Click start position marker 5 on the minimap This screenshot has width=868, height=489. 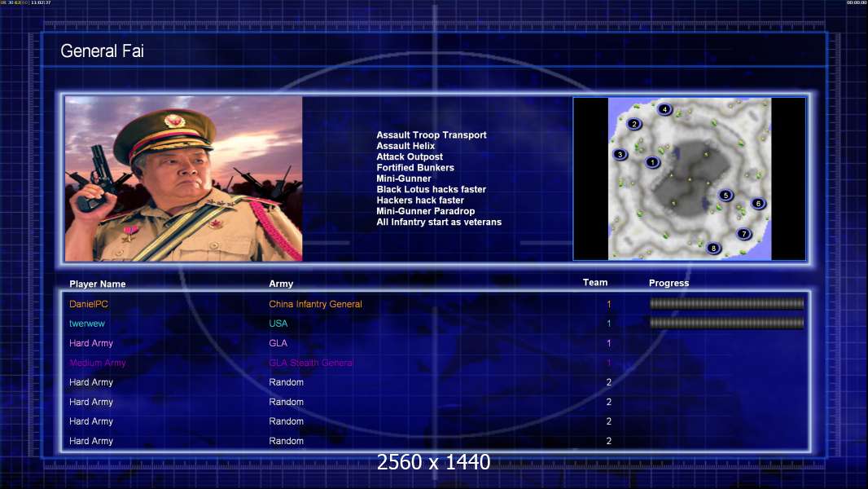[726, 195]
